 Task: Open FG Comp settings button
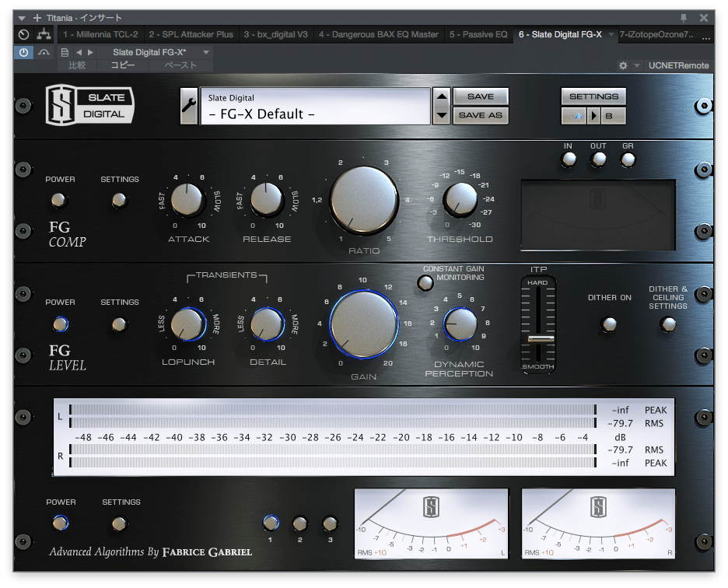[119, 200]
